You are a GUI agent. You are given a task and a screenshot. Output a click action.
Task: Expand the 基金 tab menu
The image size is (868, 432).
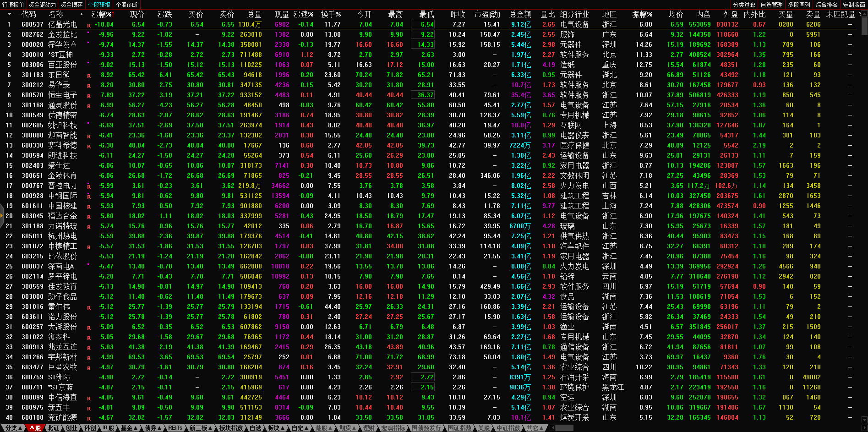pyautogui.click(x=129, y=428)
